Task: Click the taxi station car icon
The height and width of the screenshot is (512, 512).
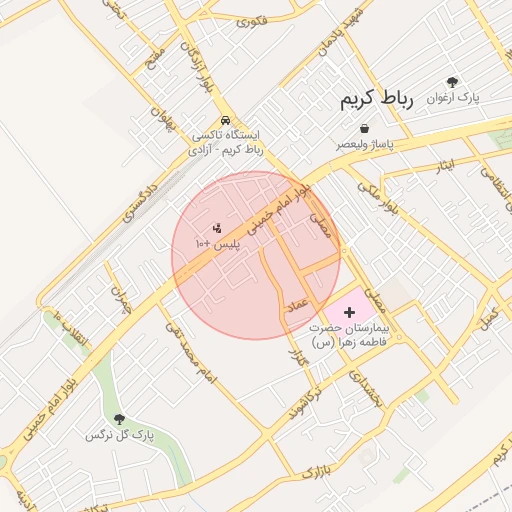Action: 226,120
